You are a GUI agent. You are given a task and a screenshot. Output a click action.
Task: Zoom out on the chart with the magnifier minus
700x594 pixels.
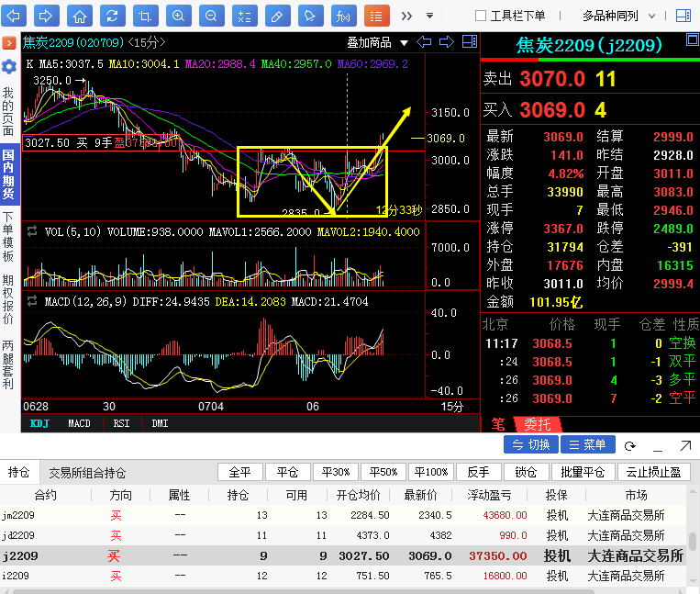[x=211, y=16]
